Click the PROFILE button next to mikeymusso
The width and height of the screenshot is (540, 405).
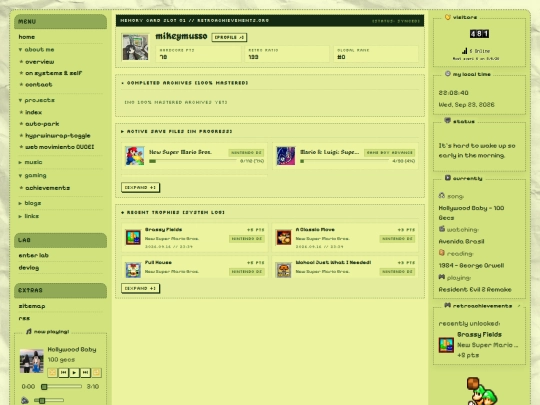pyautogui.click(x=229, y=37)
